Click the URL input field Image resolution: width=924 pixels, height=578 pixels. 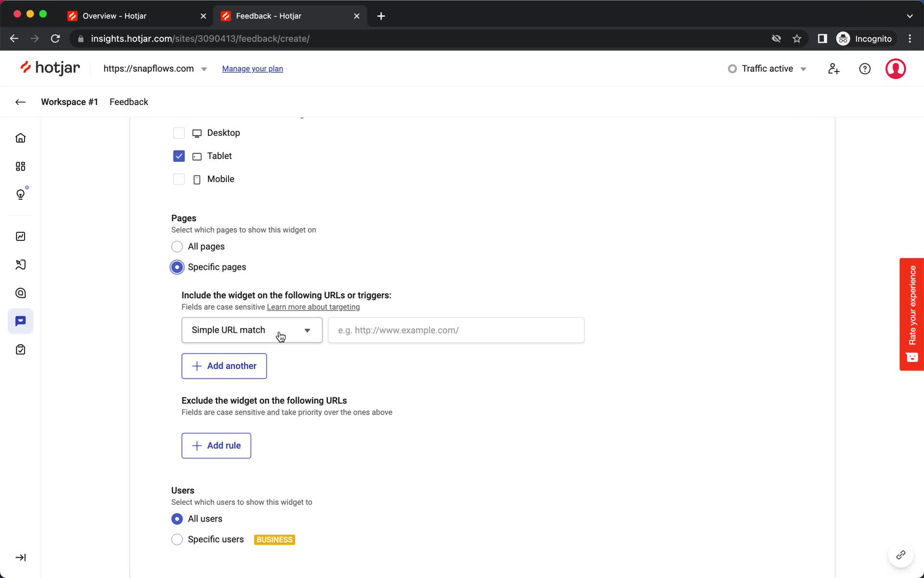click(x=456, y=329)
